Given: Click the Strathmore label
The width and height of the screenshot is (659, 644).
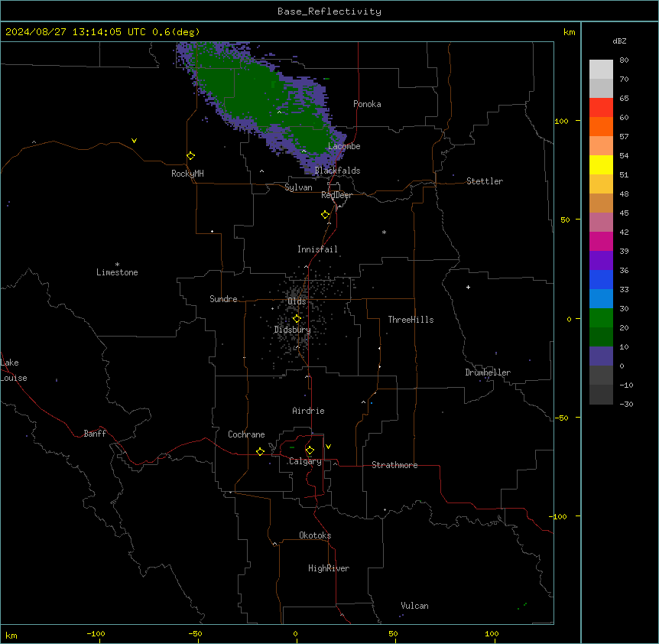Looking at the screenshot, I should (394, 465).
